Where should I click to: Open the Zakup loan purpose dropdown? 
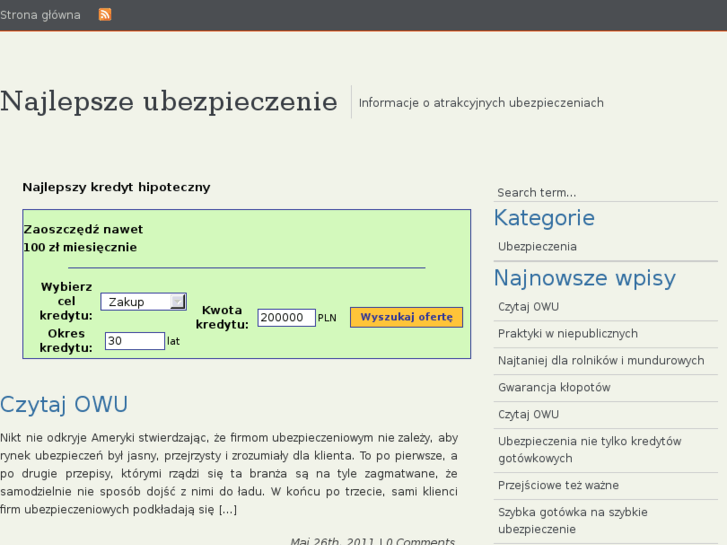[x=144, y=302]
